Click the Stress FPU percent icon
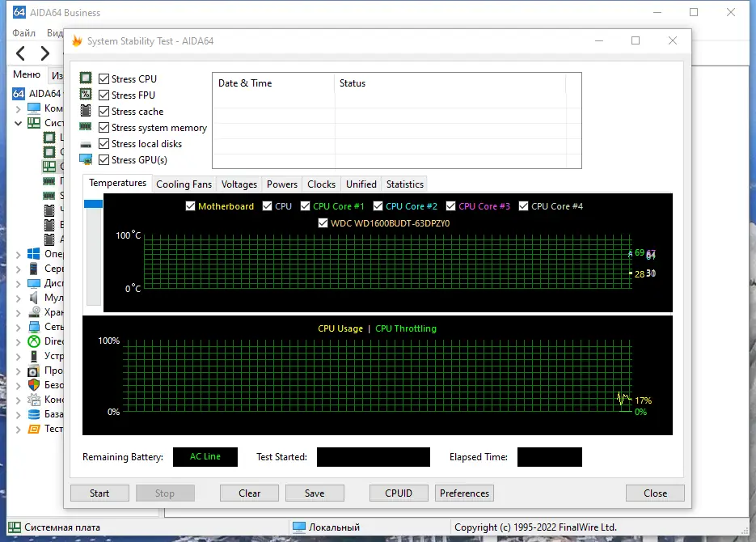756x542 pixels. pyautogui.click(x=86, y=94)
